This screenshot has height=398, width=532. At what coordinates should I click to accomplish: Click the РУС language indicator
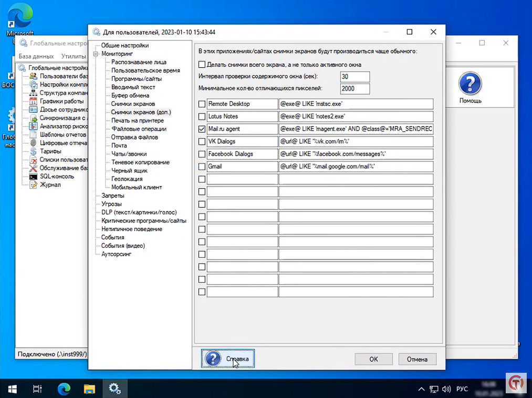click(462, 389)
